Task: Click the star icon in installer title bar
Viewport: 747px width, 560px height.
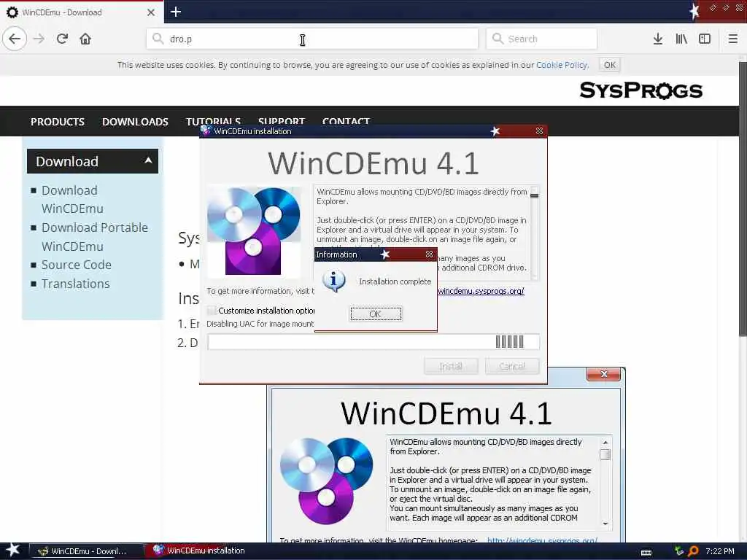Action: tap(495, 131)
